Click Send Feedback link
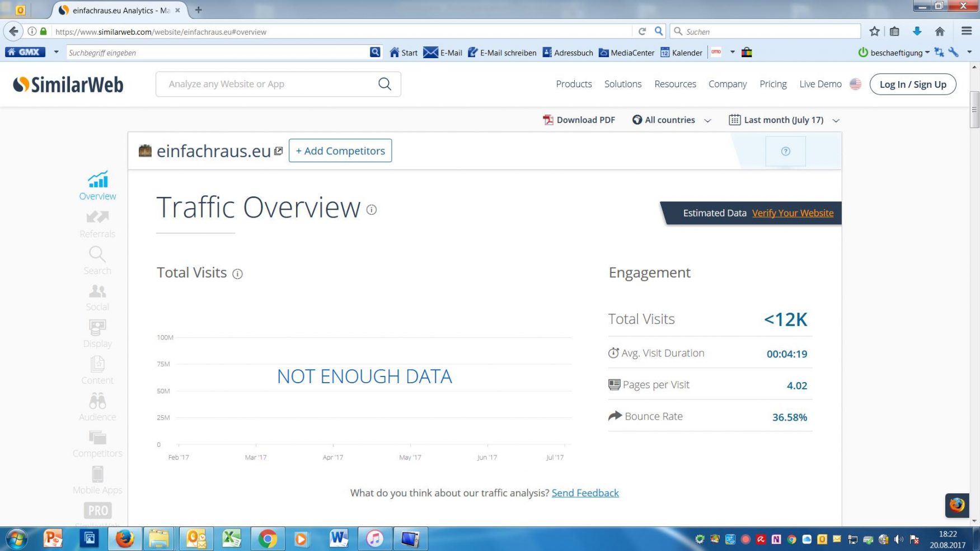This screenshot has width=980, height=551. (x=585, y=493)
